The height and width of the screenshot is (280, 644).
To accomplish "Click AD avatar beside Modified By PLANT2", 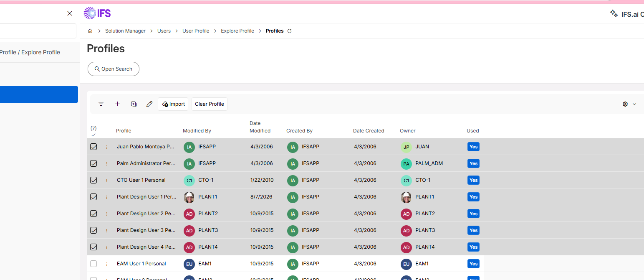I will pyautogui.click(x=189, y=214).
